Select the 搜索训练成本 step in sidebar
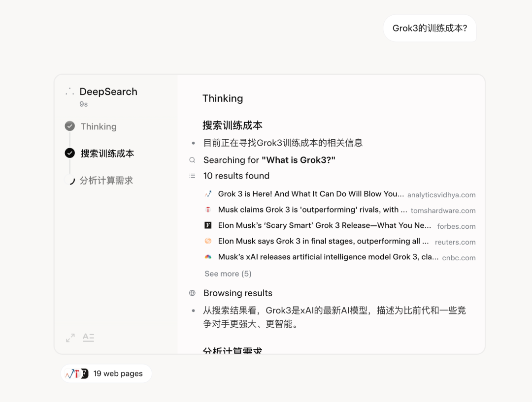The width and height of the screenshot is (532, 402). point(107,153)
